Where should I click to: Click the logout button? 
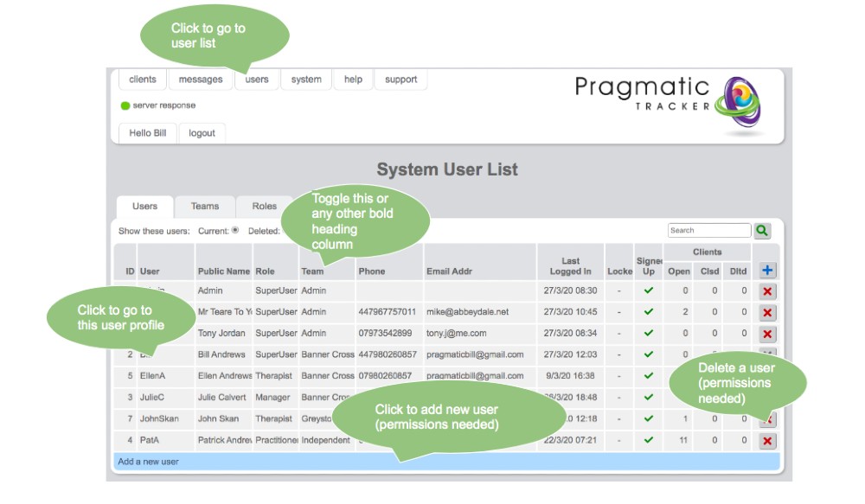point(202,133)
